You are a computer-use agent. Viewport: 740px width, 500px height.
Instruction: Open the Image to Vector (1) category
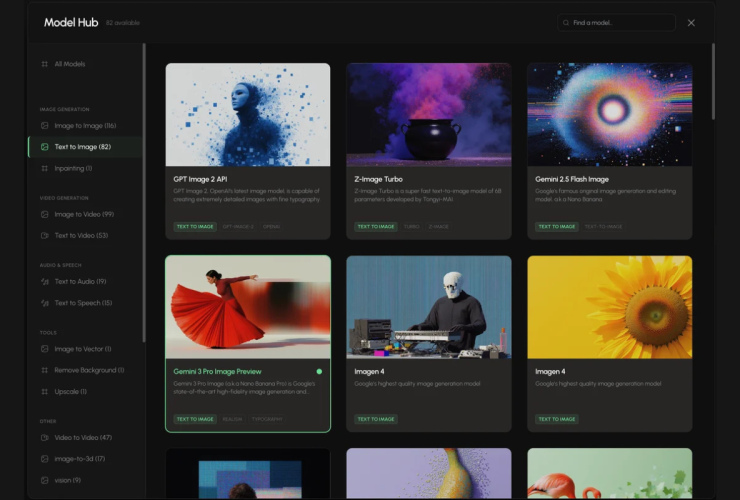tap(85, 349)
